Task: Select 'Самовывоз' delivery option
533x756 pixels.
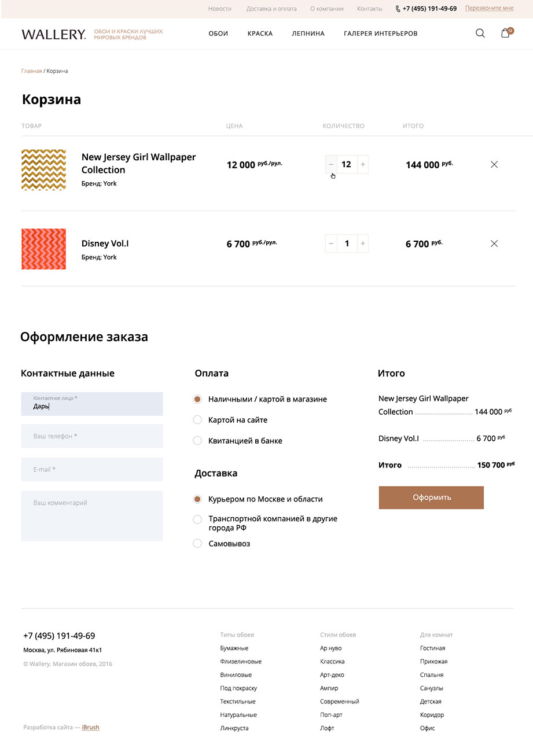Action: 197,544
